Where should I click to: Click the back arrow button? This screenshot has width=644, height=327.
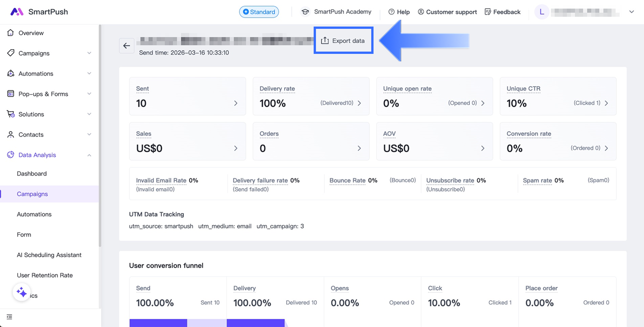coord(127,46)
